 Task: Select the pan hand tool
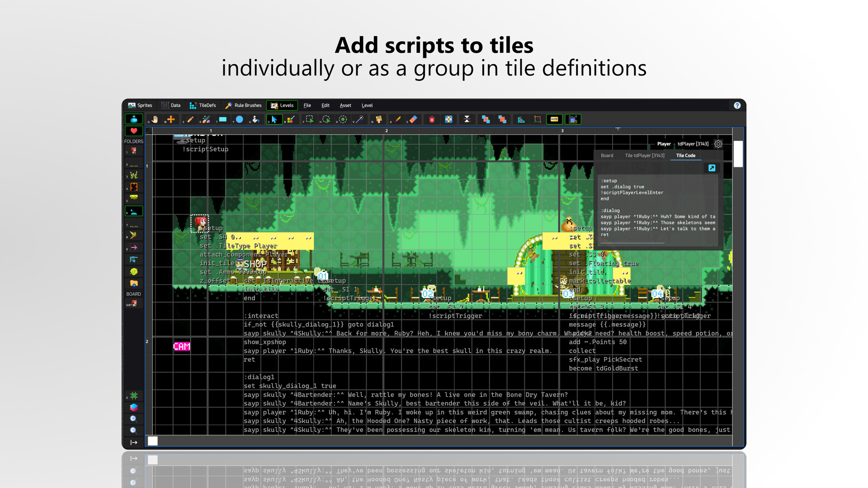[x=155, y=119]
